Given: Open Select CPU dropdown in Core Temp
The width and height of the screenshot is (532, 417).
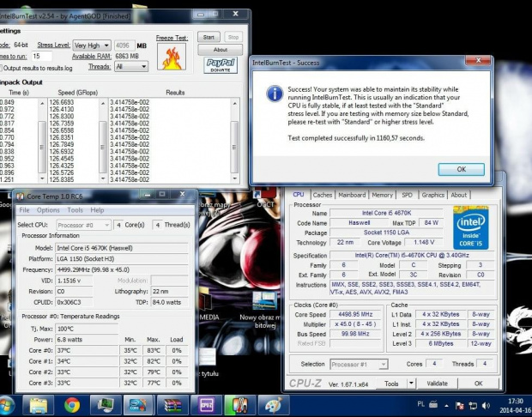Looking at the screenshot, I should (83, 225).
